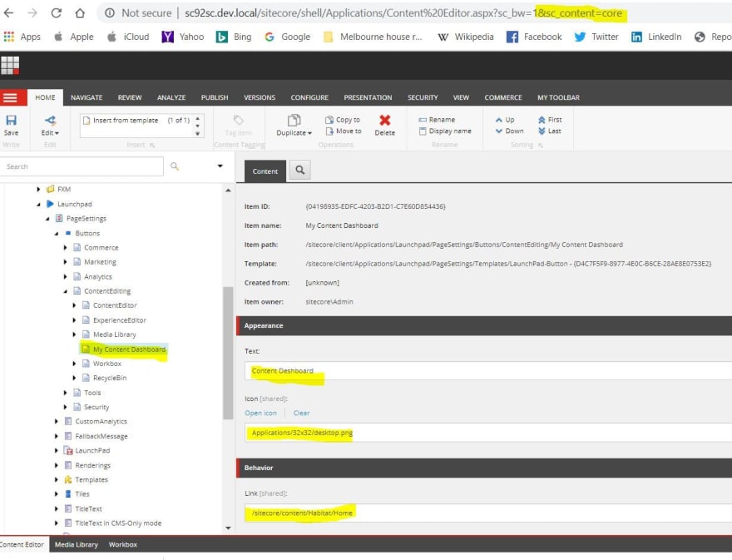The image size is (732, 560).
Task: Open the Duplicate item icon
Action: [294, 120]
